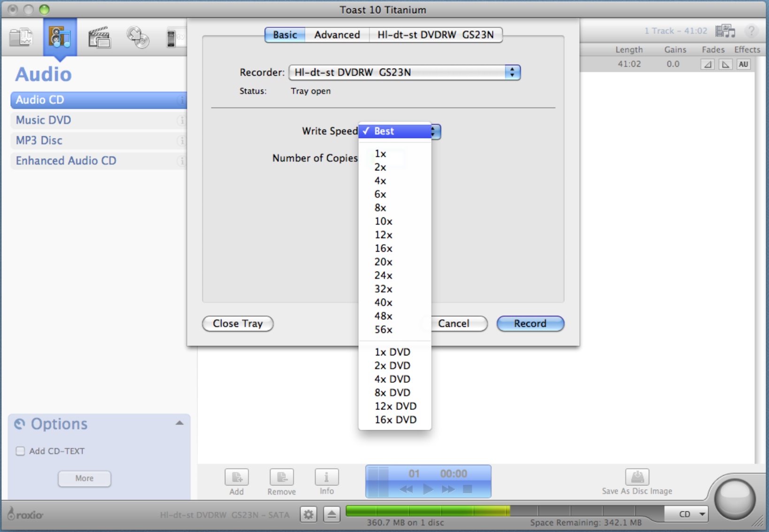Viewport: 769px width, 532px height.
Task: Click Save As Disc Image icon
Action: point(637,477)
